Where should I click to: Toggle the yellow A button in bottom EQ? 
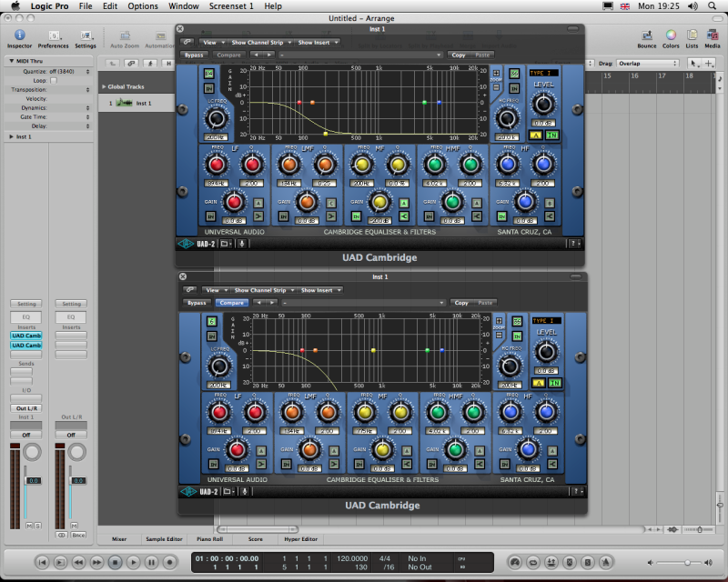pyautogui.click(x=538, y=383)
